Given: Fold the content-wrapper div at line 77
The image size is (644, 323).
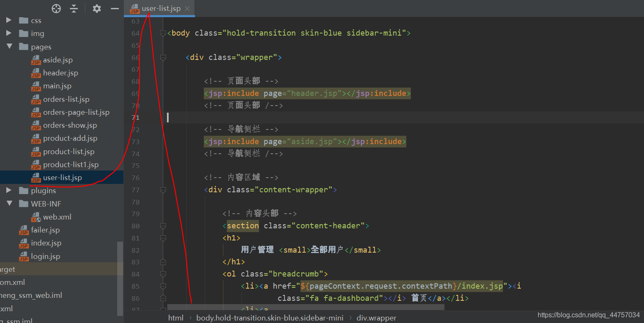Looking at the screenshot, I should (163, 190).
